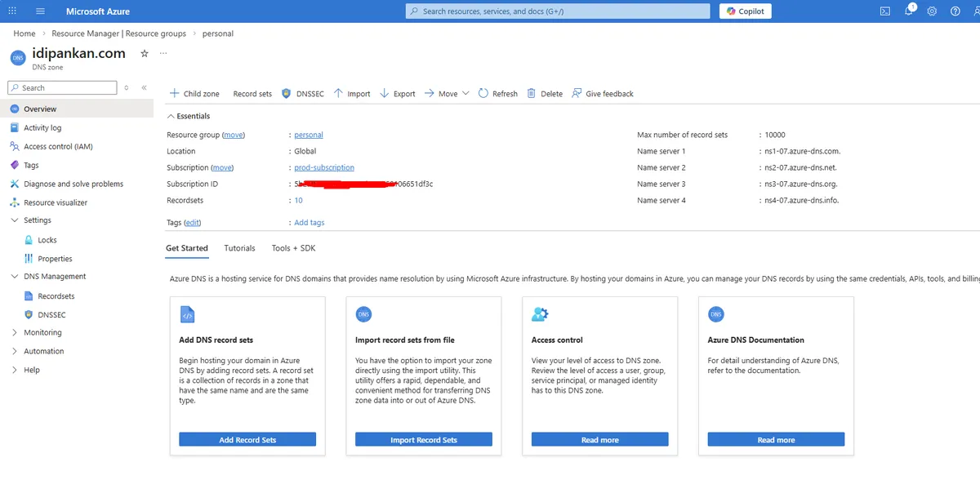Open the help question mark pane
The image size is (980, 493).
point(954,11)
